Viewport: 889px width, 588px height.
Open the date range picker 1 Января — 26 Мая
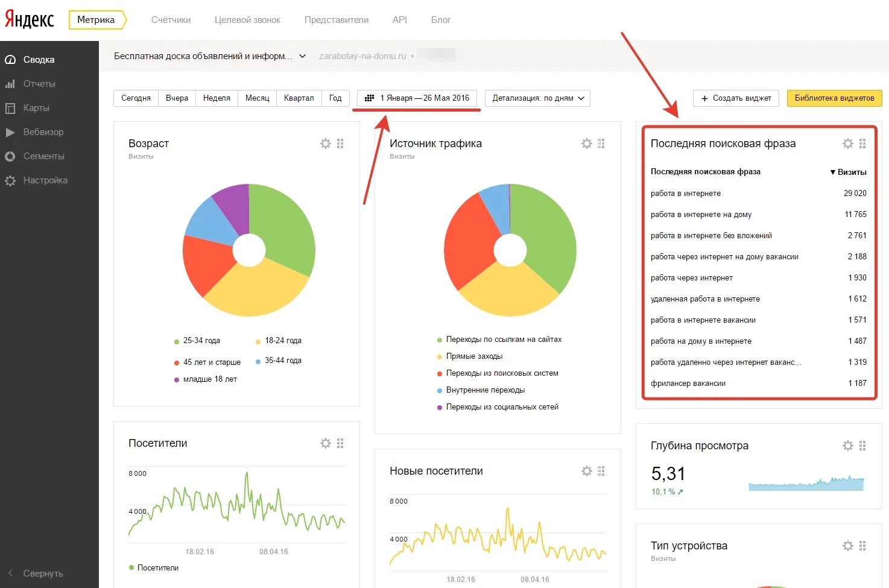(x=417, y=98)
